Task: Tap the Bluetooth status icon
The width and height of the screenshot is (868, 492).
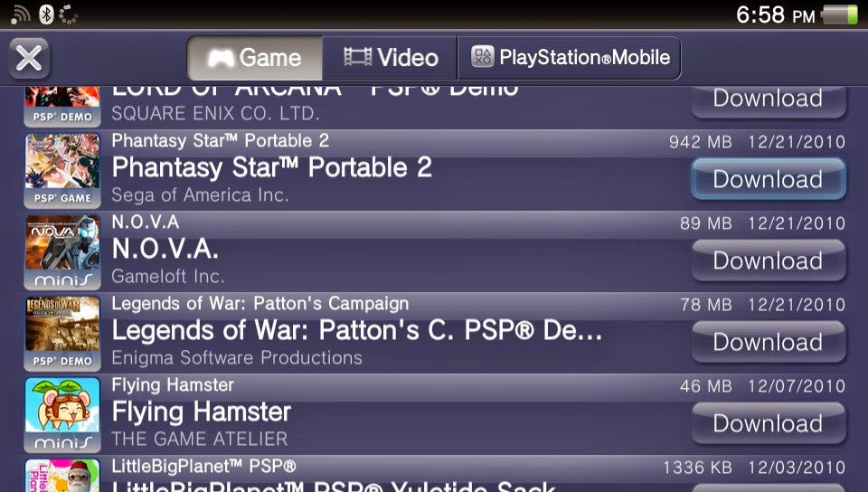Action: [x=46, y=14]
